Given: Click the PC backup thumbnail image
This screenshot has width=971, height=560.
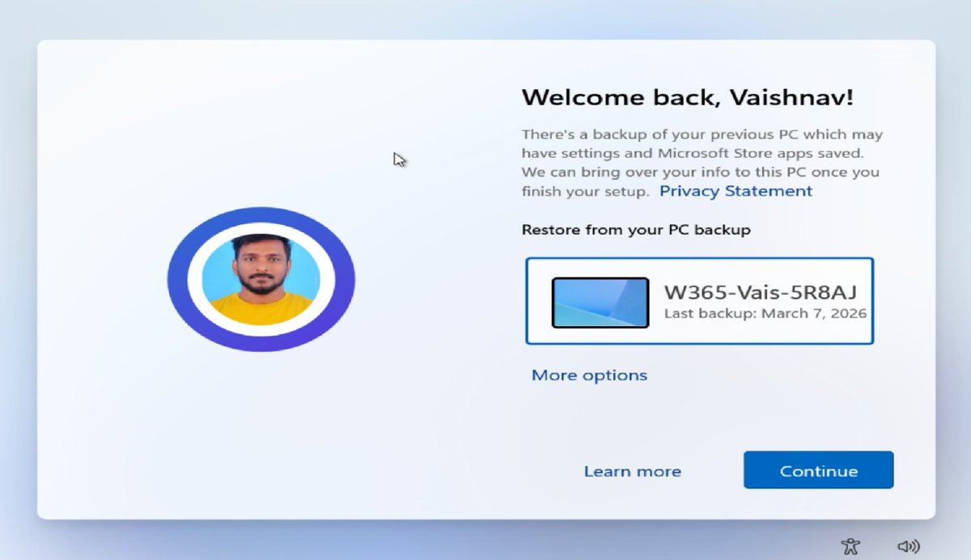Looking at the screenshot, I should [600, 303].
